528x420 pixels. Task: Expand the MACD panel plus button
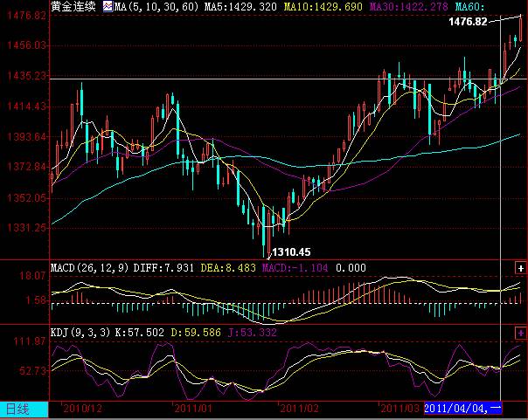pyautogui.click(x=521, y=268)
